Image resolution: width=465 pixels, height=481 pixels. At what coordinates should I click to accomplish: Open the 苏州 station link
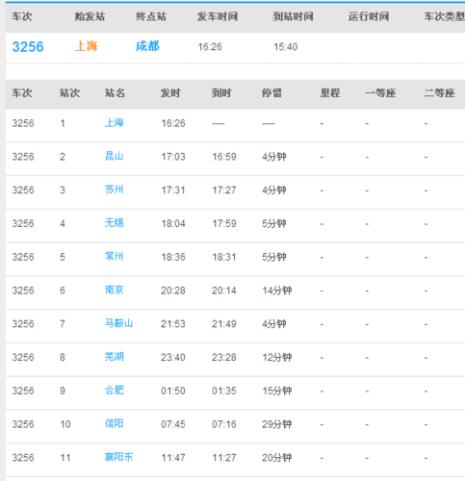[x=114, y=189]
